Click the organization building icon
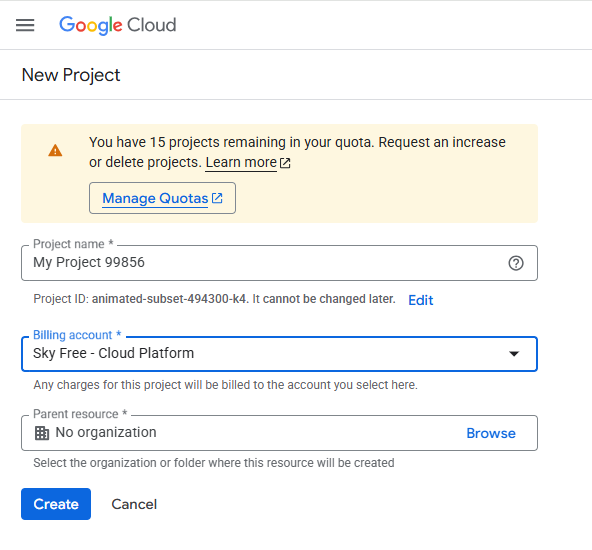 coord(42,433)
